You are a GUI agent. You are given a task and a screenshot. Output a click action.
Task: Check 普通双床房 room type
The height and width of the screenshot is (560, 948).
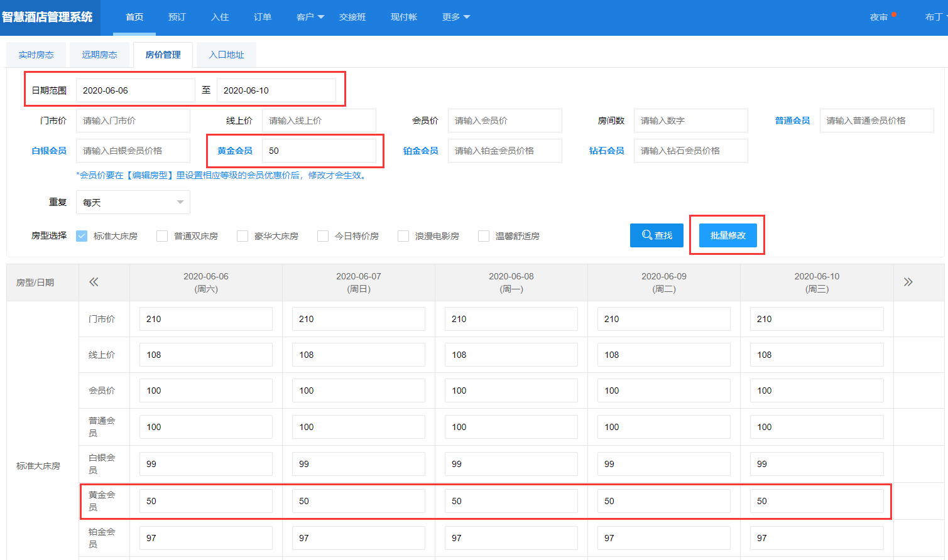point(162,236)
